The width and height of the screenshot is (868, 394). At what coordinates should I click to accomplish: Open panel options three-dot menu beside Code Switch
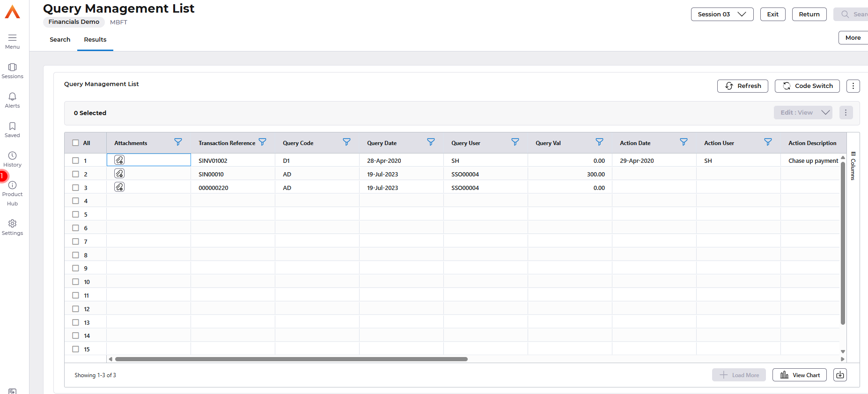coord(853,86)
